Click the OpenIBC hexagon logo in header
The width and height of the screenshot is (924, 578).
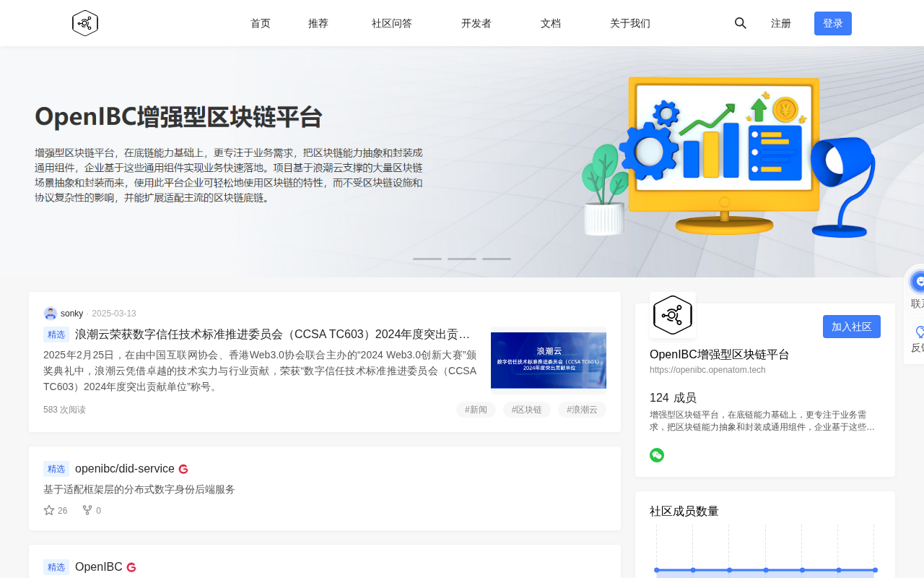[x=85, y=23]
